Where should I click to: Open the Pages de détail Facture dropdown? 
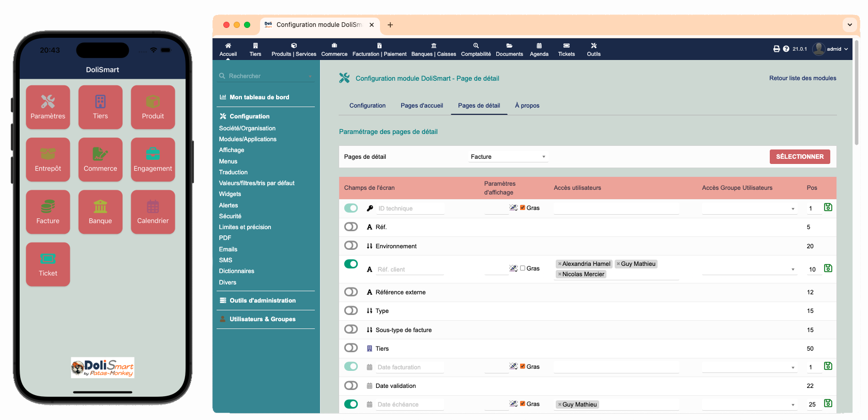coord(508,157)
